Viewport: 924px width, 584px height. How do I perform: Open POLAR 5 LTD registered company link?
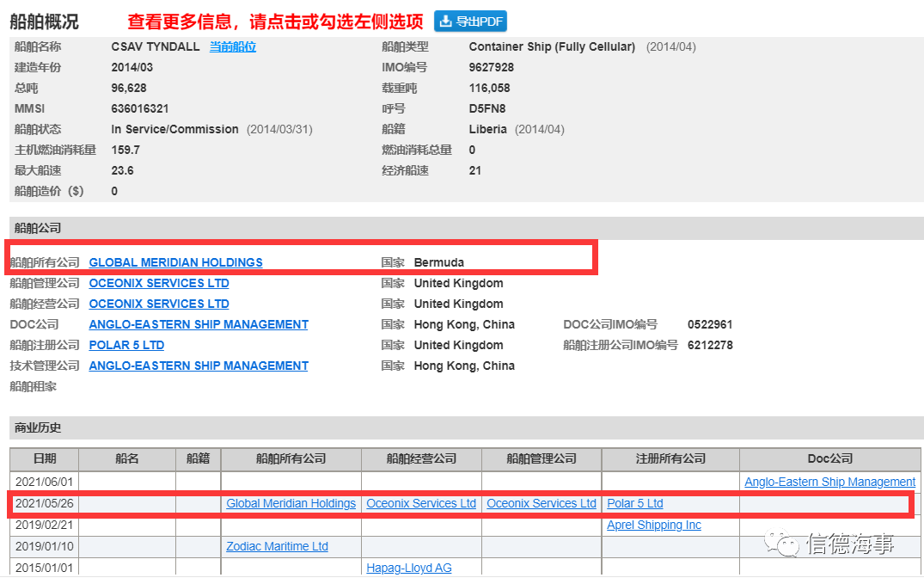(126, 345)
